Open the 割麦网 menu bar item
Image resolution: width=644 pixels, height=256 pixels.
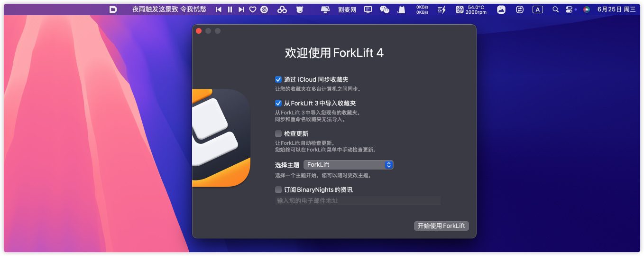347,9
